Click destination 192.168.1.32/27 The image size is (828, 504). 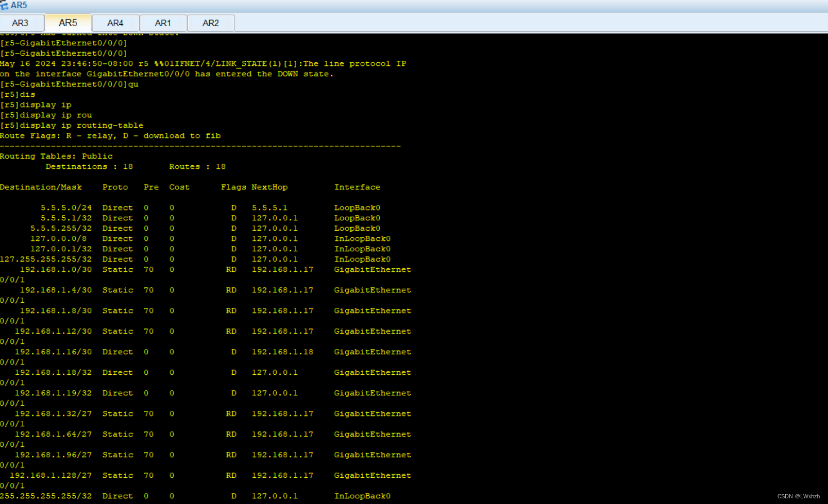[x=53, y=414]
